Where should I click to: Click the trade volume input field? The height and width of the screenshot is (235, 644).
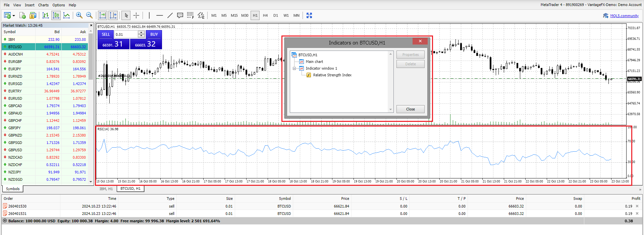tap(126, 34)
